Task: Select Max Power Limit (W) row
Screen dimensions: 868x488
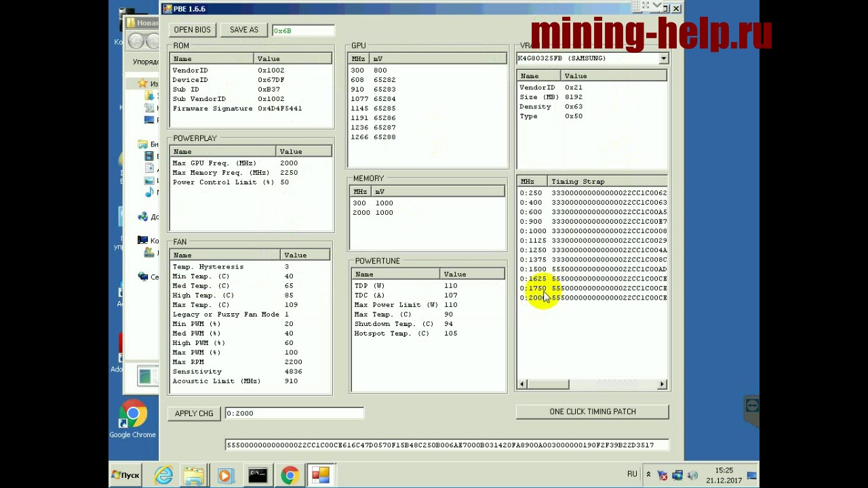Action: pyautogui.click(x=429, y=305)
